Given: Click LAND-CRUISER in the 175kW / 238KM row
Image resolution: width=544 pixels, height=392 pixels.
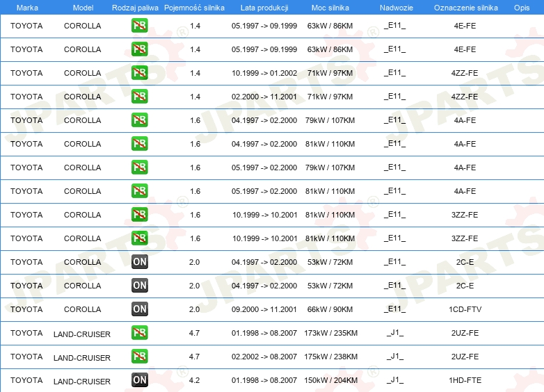Looking at the screenshot, I should pyautogui.click(x=82, y=358).
